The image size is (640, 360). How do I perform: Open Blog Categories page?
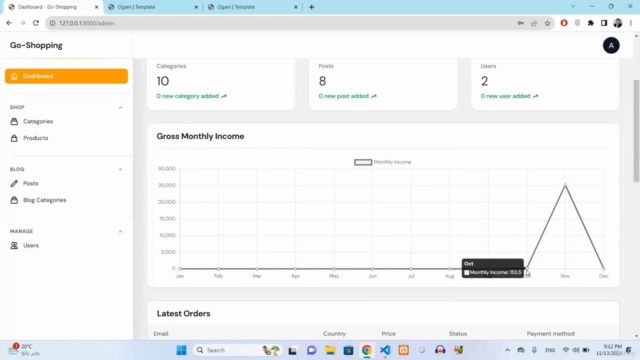click(x=44, y=200)
